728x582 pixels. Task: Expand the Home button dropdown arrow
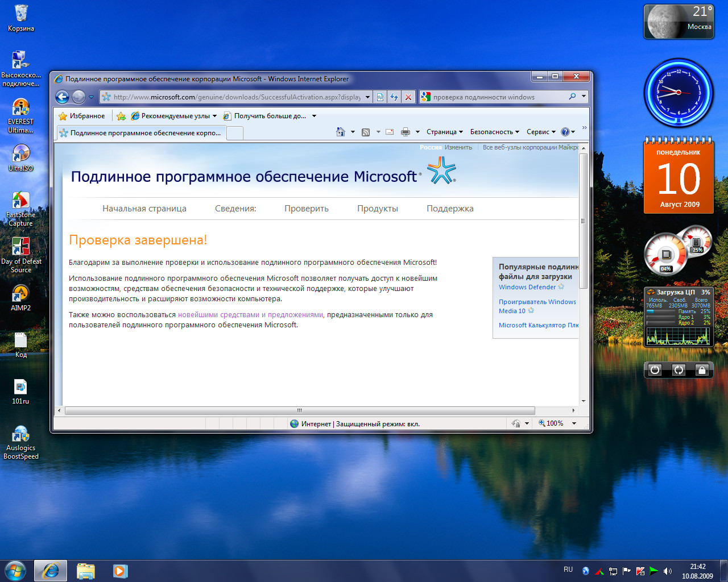tap(353, 132)
